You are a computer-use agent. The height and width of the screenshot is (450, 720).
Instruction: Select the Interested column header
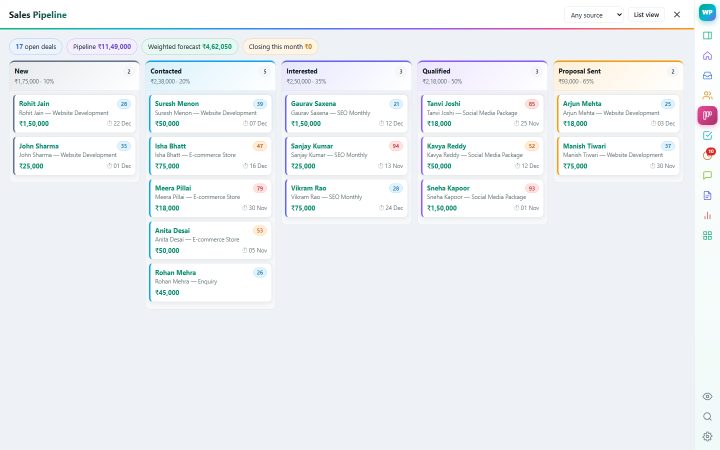(346, 76)
